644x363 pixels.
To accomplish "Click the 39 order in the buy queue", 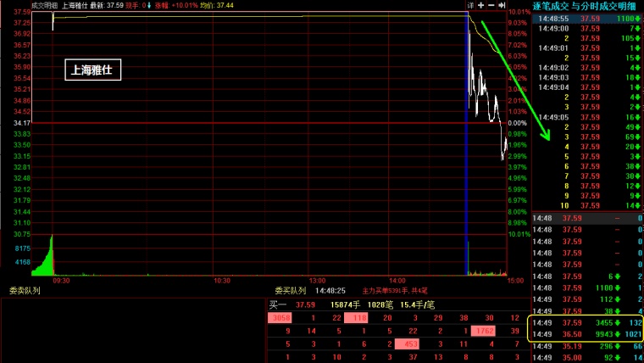I will (x=514, y=331).
